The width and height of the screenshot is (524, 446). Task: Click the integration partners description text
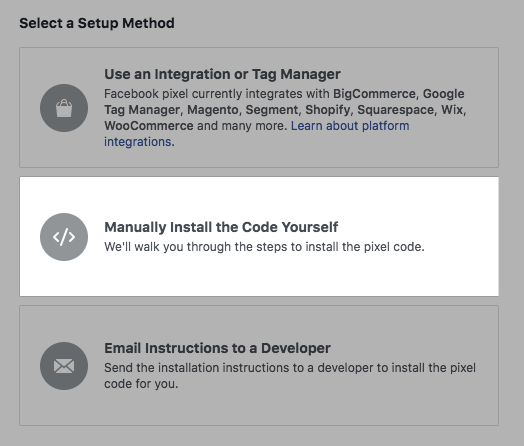tap(285, 118)
